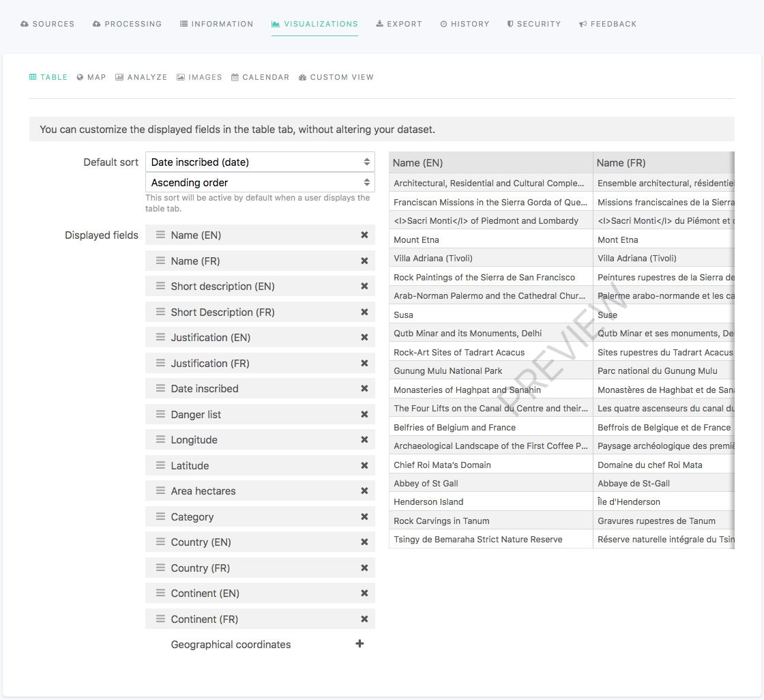Click the drag handle of Category
The height and width of the screenshot is (700, 764).
point(160,517)
